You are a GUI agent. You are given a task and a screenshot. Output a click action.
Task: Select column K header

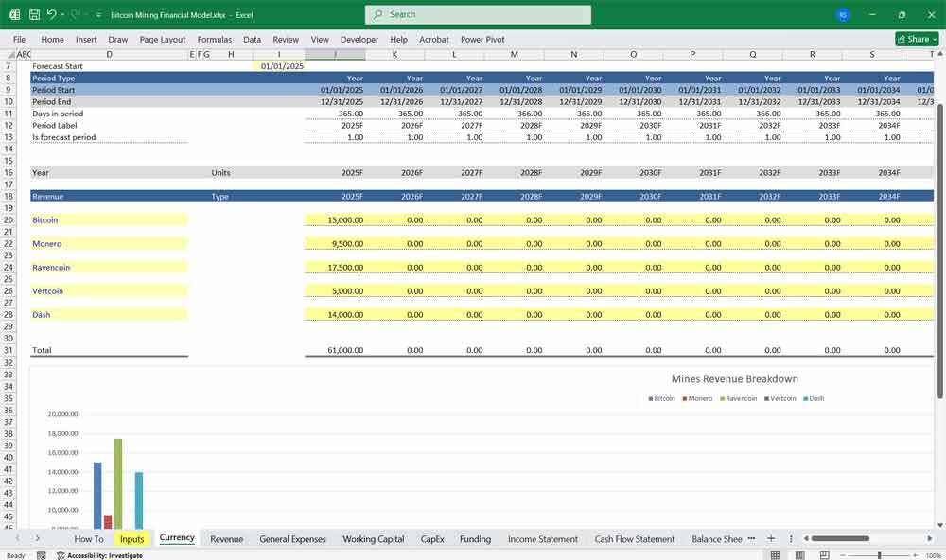click(x=394, y=54)
